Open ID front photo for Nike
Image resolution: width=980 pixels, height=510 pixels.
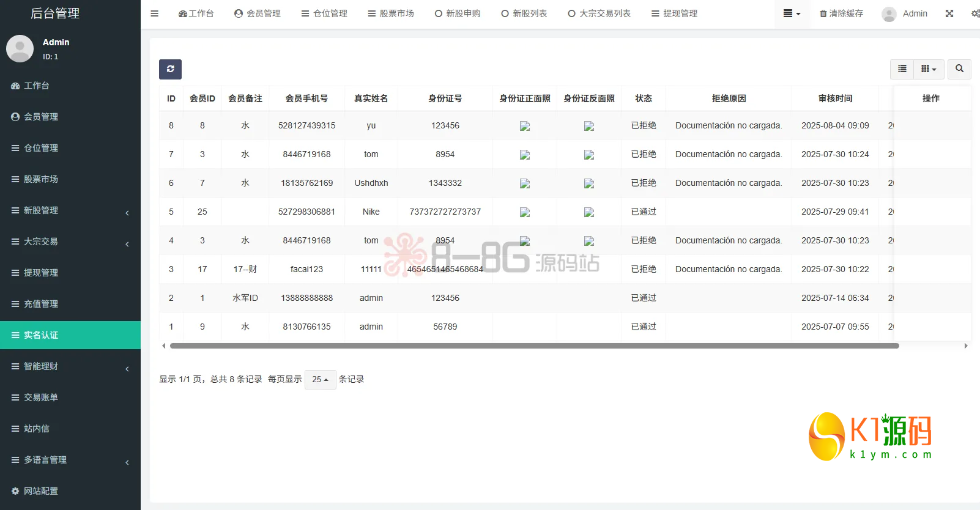[x=525, y=212]
